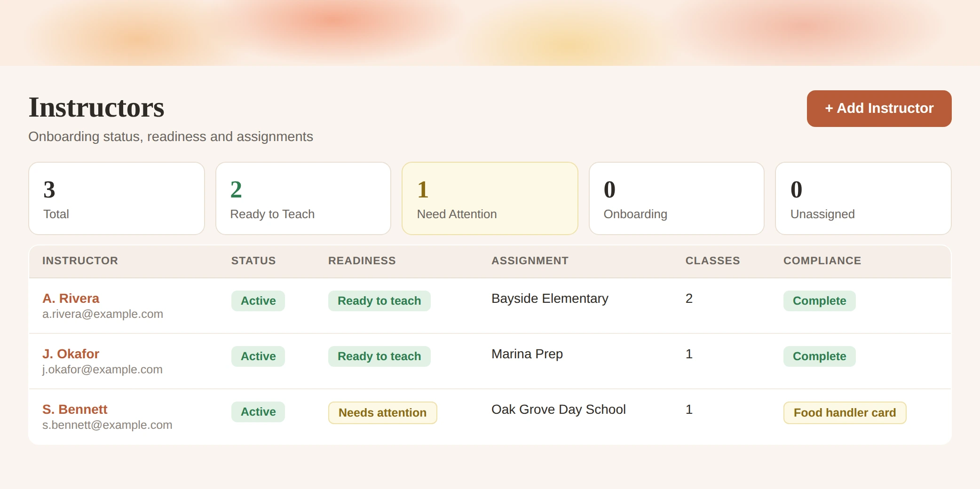Open S. Bennett's instructor profile
This screenshot has height=489, width=980.
pyautogui.click(x=75, y=410)
